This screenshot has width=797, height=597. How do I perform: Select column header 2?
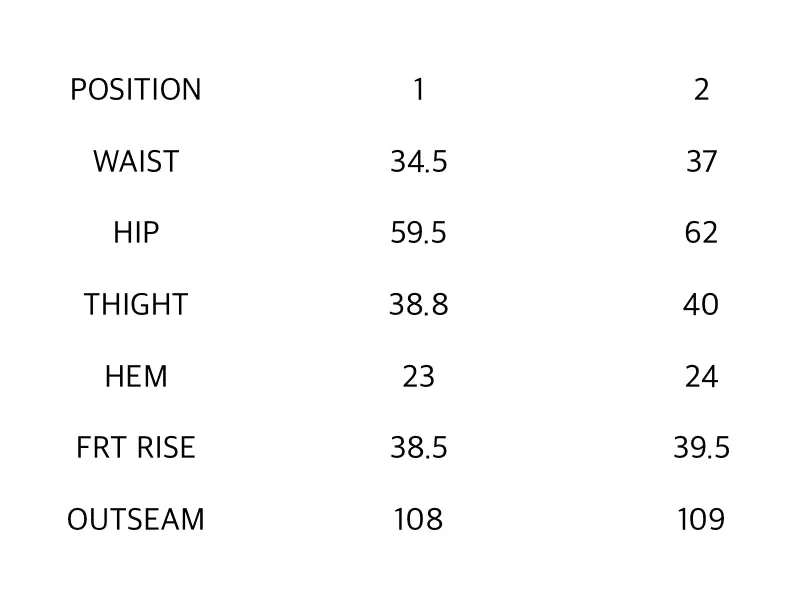tap(701, 90)
